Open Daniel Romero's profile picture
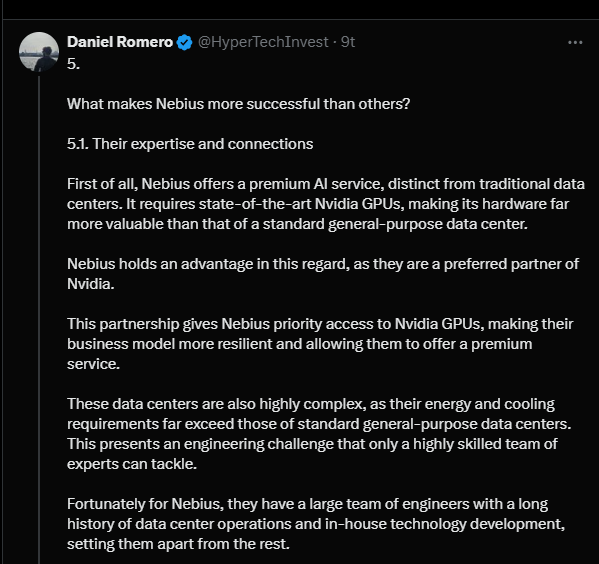This screenshot has width=599, height=564. click(39, 52)
